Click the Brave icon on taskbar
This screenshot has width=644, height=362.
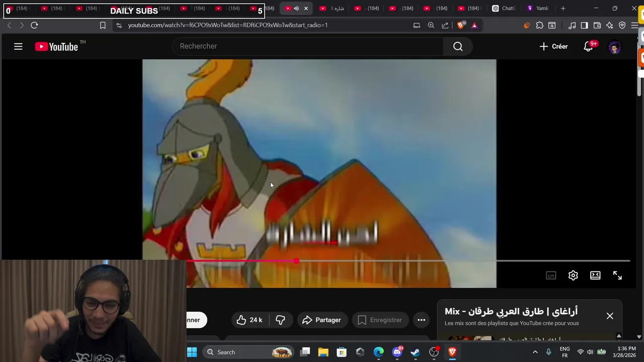pyautogui.click(x=452, y=352)
